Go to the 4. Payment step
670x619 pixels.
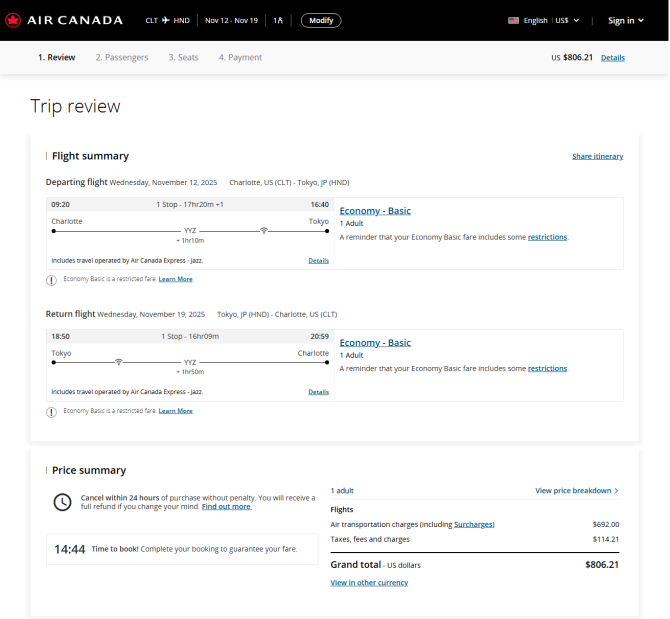pos(240,57)
